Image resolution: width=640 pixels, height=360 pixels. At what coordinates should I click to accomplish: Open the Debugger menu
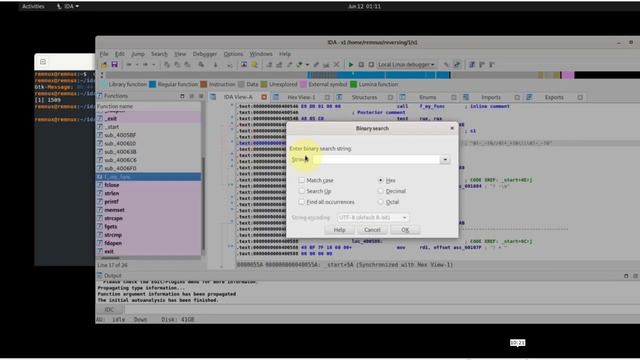(x=205, y=54)
